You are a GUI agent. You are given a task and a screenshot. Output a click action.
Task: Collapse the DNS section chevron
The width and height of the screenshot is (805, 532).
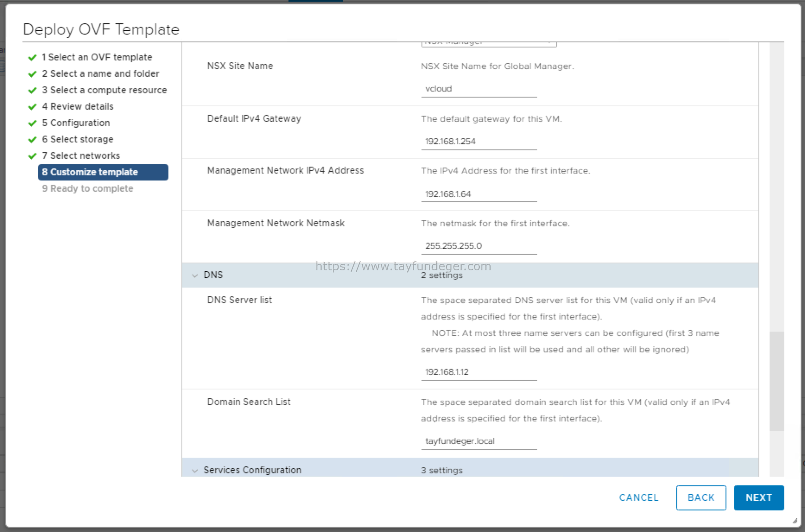coord(195,275)
